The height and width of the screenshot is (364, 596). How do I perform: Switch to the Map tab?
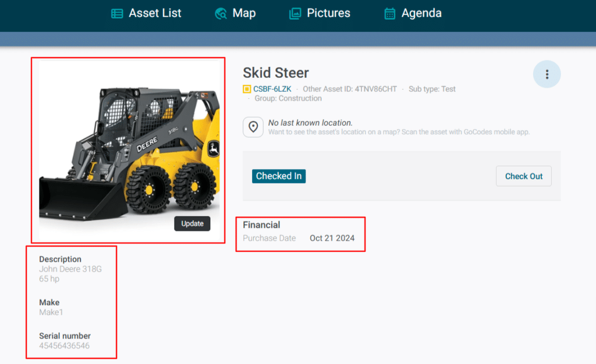point(243,13)
